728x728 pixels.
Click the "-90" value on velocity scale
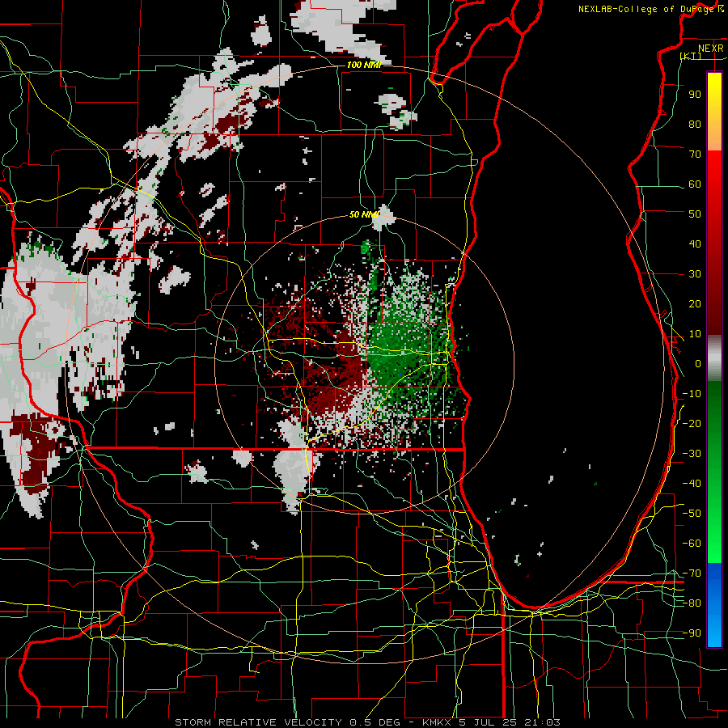pos(692,633)
